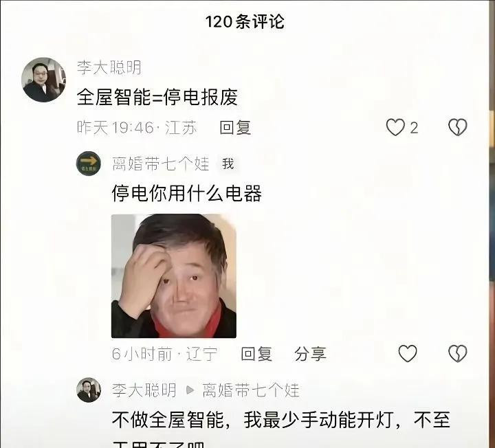Click 离婚带七个娃 mention in the bottom reply
The width and height of the screenshot is (495, 448).
point(251,390)
